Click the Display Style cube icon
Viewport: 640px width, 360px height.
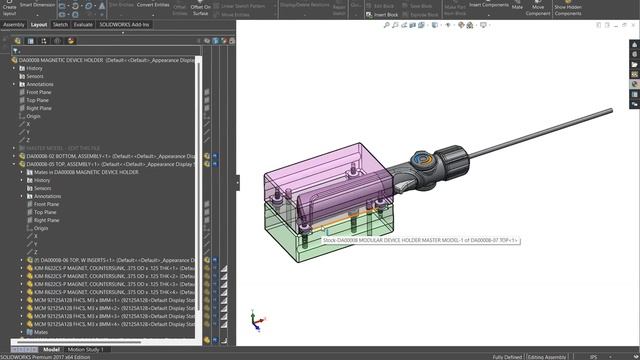435,25
